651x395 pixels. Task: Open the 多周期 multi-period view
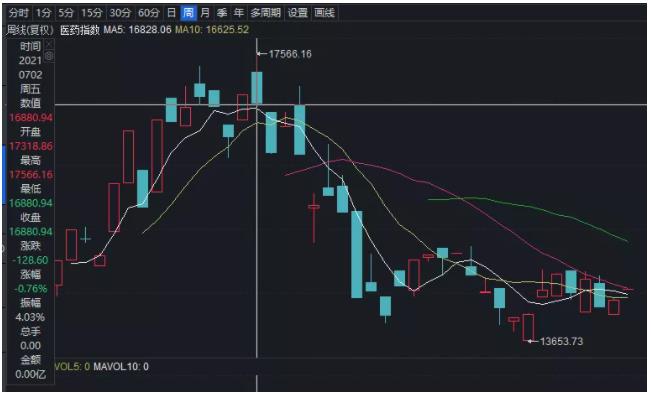click(265, 13)
